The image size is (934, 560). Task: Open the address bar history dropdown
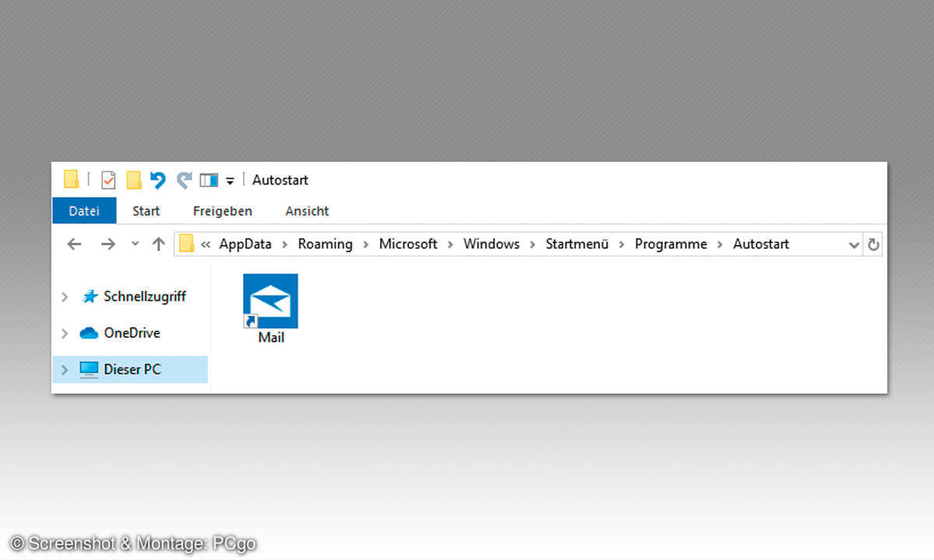854,244
